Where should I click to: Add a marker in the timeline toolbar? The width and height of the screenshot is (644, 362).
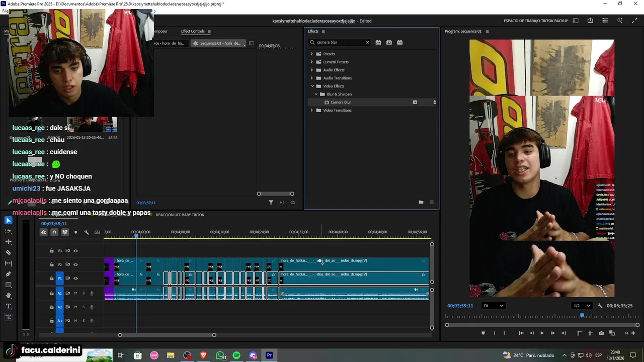coord(75,232)
